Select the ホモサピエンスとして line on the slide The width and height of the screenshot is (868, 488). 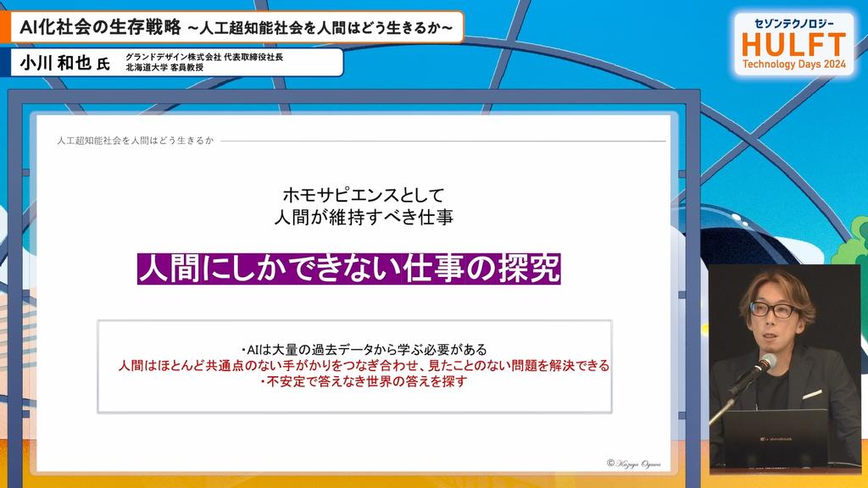363,193
